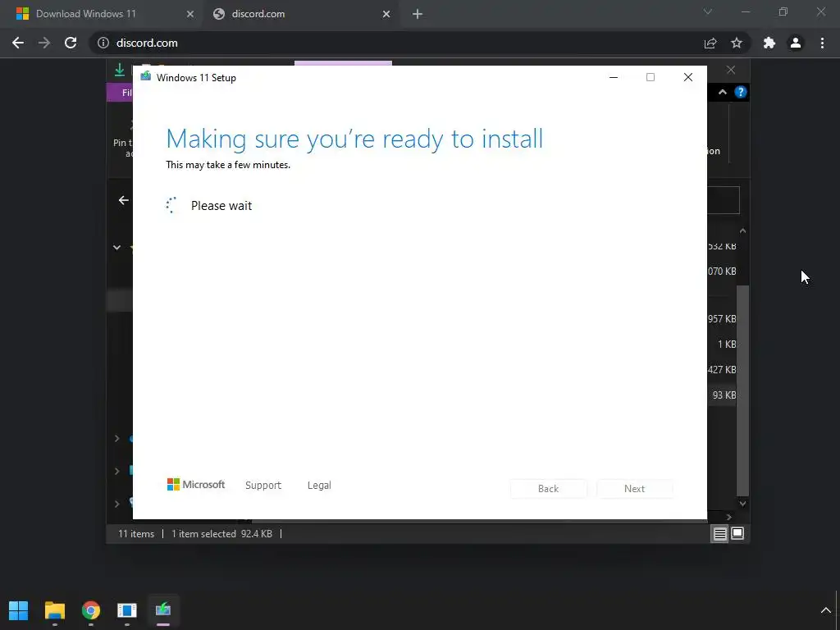Open a new browser tab

(418, 15)
